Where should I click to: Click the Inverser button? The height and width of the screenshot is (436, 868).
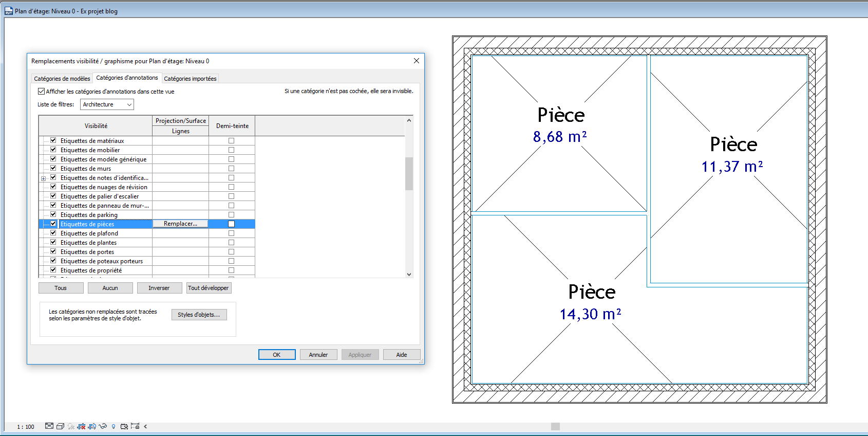(159, 288)
